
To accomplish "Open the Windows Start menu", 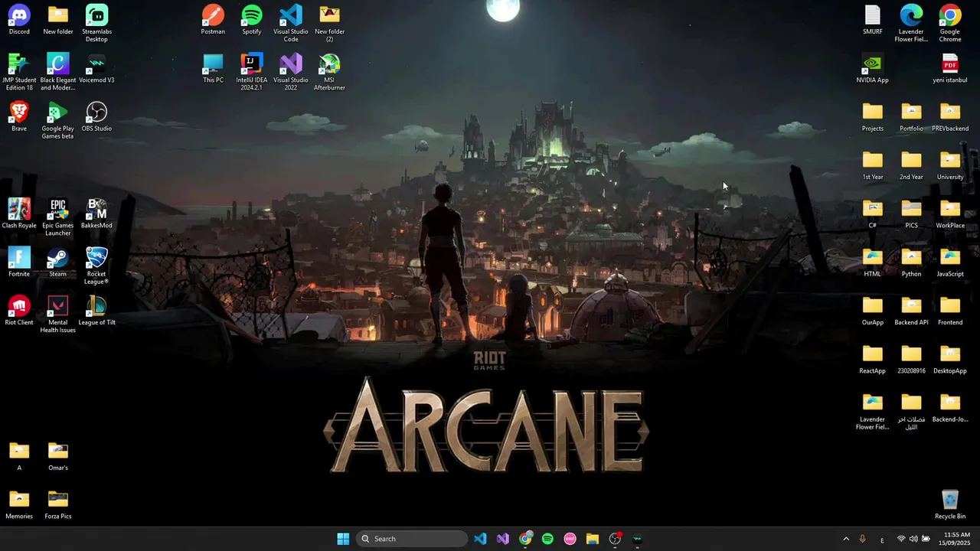I will [343, 539].
